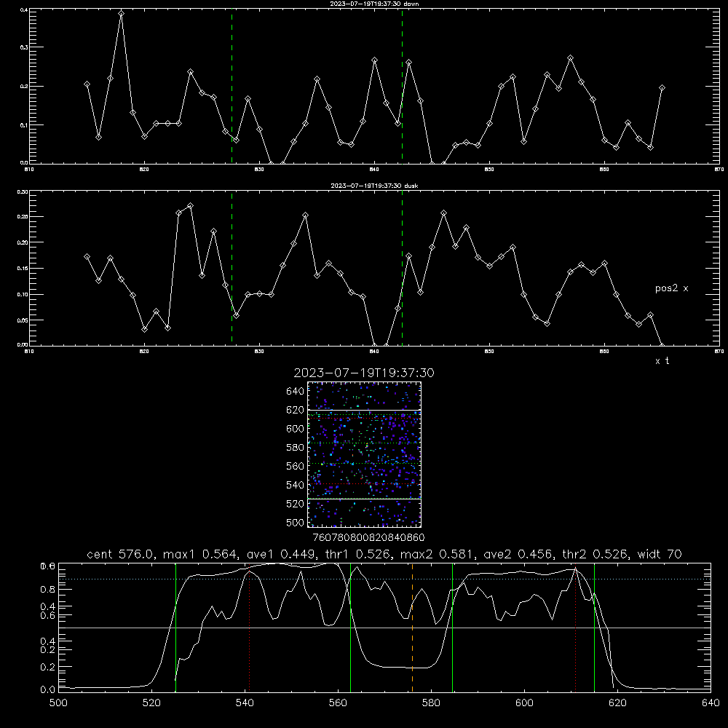The width and height of the screenshot is (728, 728).
Task: Click the '560' x-axis label of bottom plot
Action: pyautogui.click(x=338, y=703)
